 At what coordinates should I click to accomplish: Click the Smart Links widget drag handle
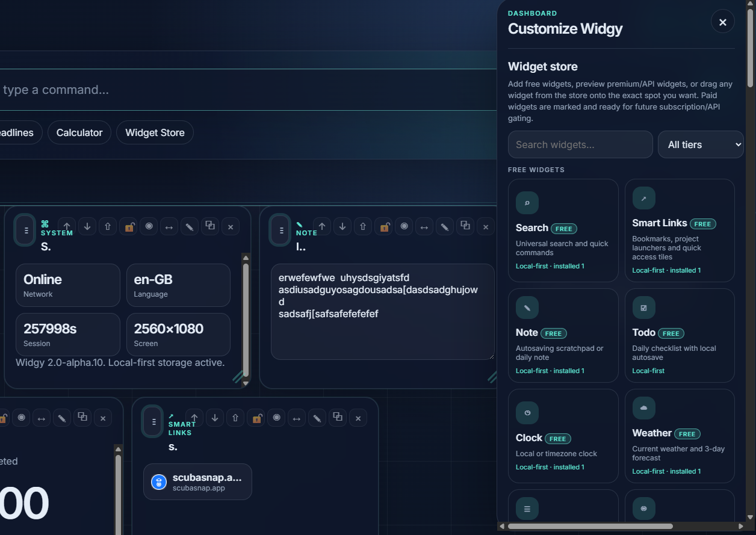point(153,421)
